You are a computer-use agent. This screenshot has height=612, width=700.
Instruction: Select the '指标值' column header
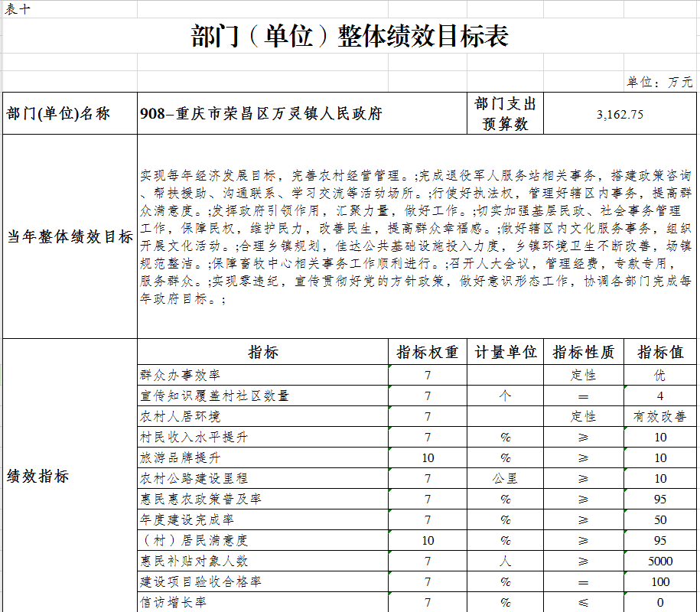pos(659,352)
